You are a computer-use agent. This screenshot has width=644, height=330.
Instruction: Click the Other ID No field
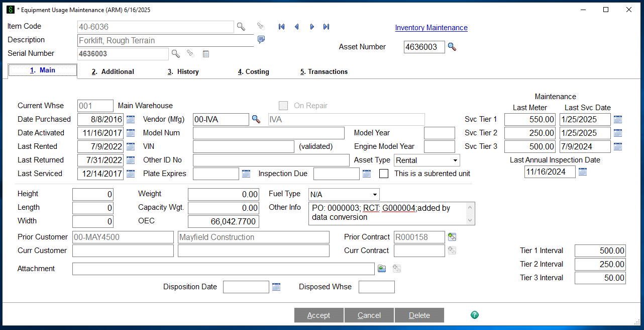tap(271, 160)
